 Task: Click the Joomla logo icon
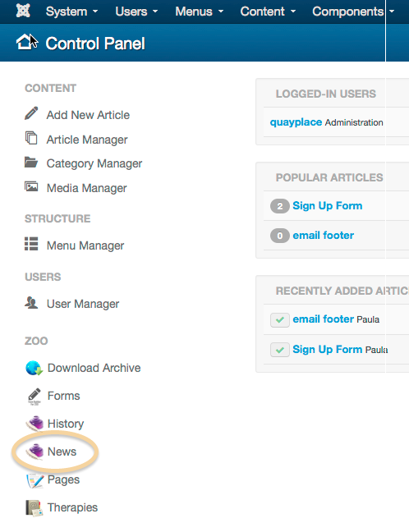[x=23, y=11]
